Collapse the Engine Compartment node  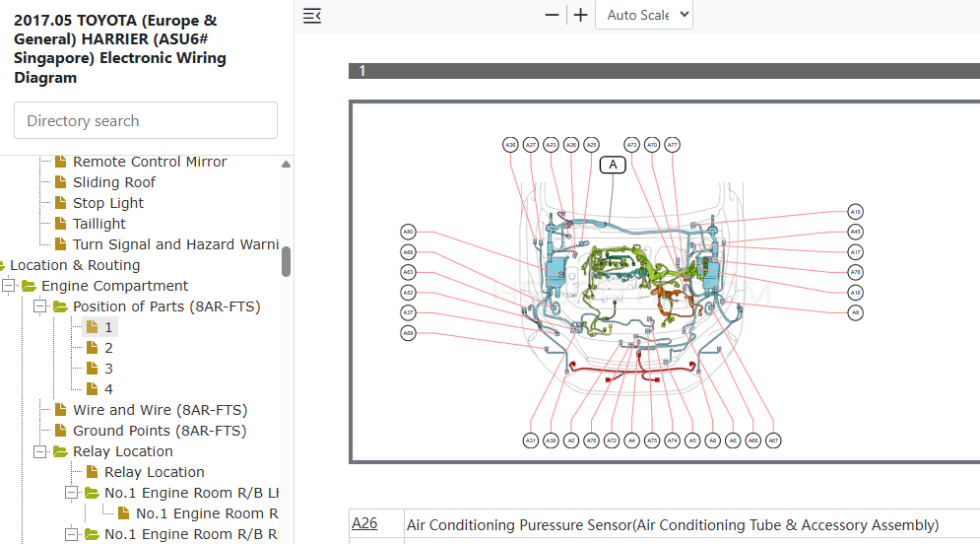pos(9,286)
